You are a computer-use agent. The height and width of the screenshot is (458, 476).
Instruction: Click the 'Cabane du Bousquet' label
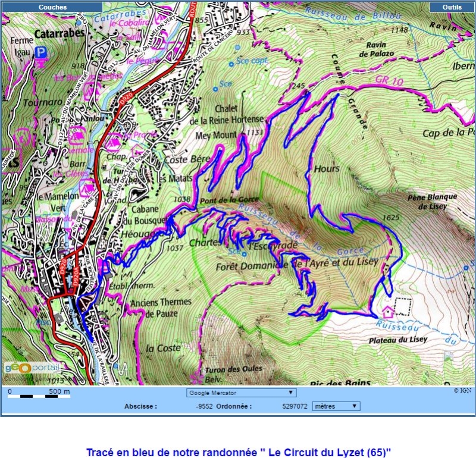(x=145, y=215)
